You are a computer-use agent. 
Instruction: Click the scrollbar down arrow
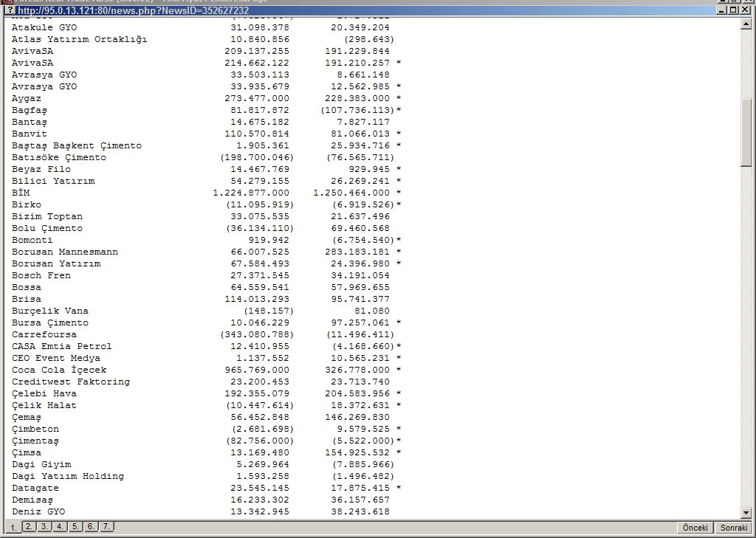746,513
